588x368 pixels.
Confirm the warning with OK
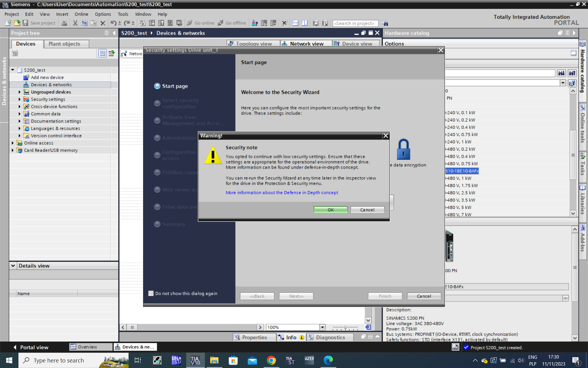pos(330,210)
